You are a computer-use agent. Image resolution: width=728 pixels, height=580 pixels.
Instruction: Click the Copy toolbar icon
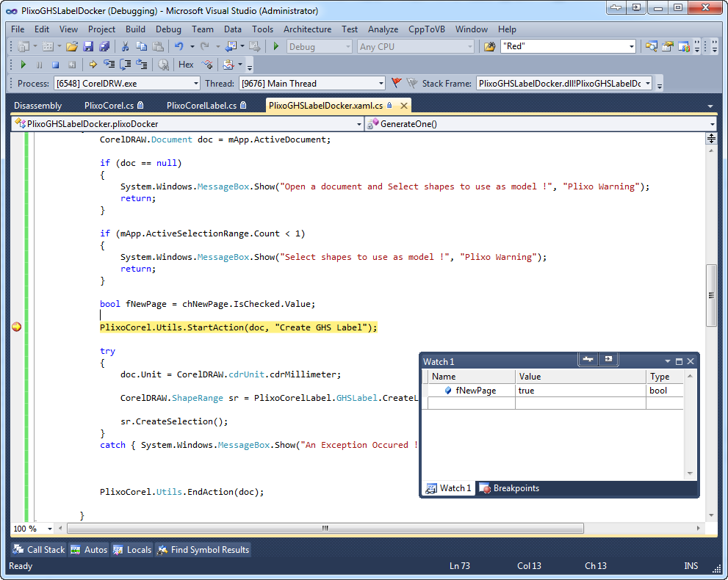point(141,46)
